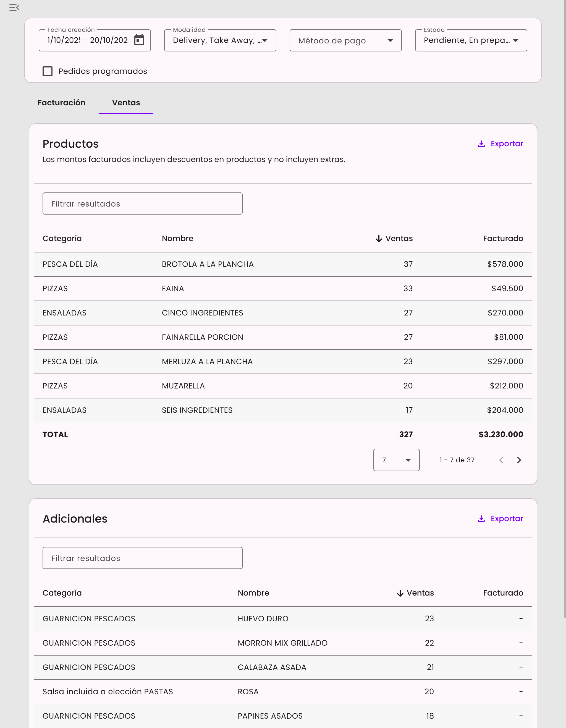The image size is (566, 728).
Task: Expand the Método de pago dropdown
Action: click(x=345, y=40)
